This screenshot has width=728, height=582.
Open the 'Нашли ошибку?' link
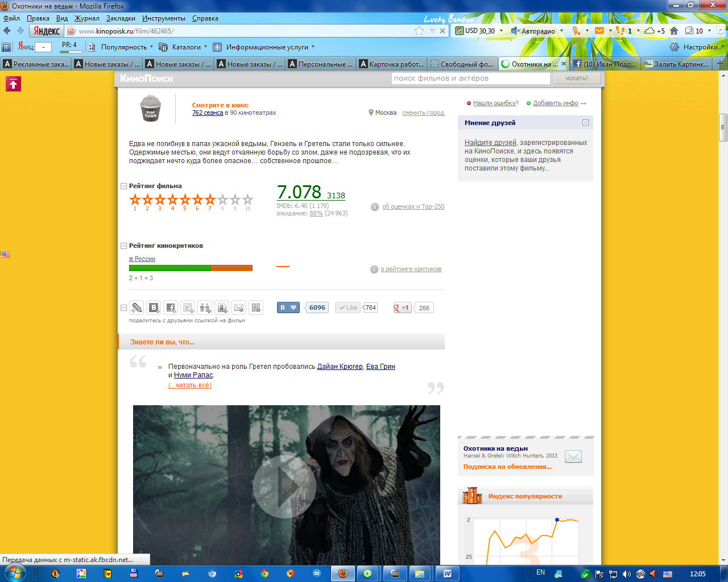point(496,103)
